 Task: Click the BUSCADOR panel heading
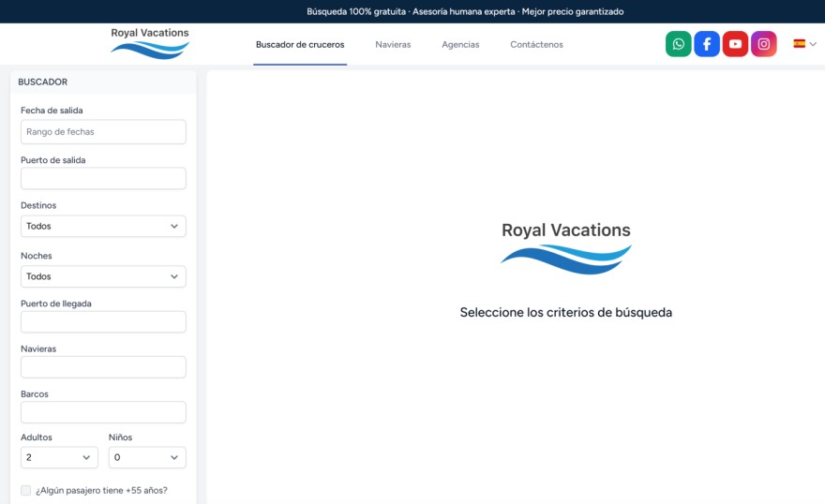42,82
